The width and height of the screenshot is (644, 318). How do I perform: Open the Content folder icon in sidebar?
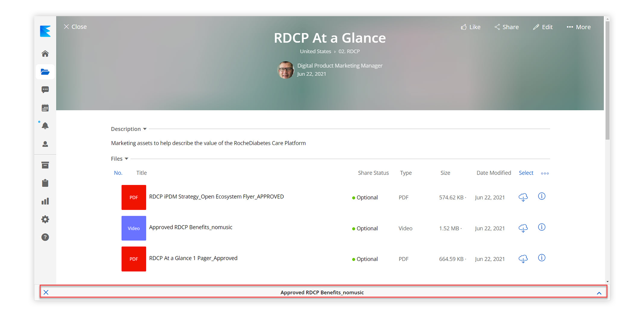[45, 72]
